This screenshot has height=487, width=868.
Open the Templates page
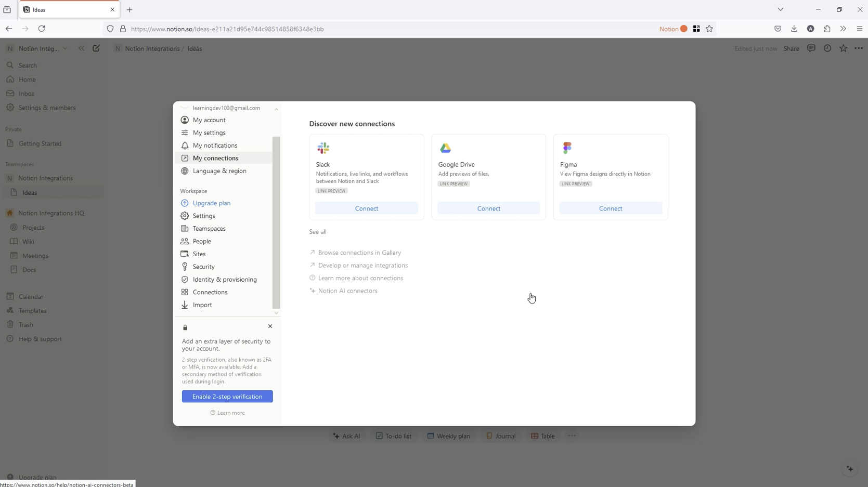click(52, 311)
